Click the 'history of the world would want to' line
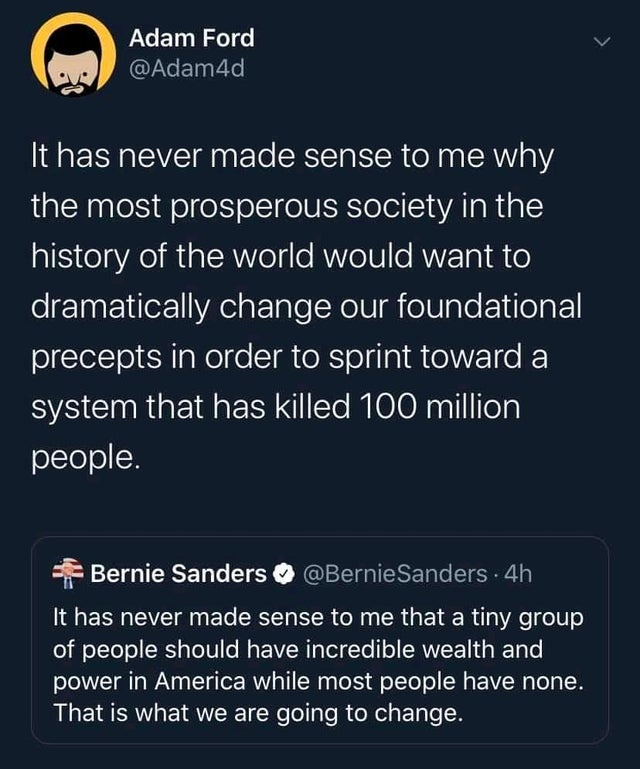This screenshot has height=769, width=640. coord(281,257)
